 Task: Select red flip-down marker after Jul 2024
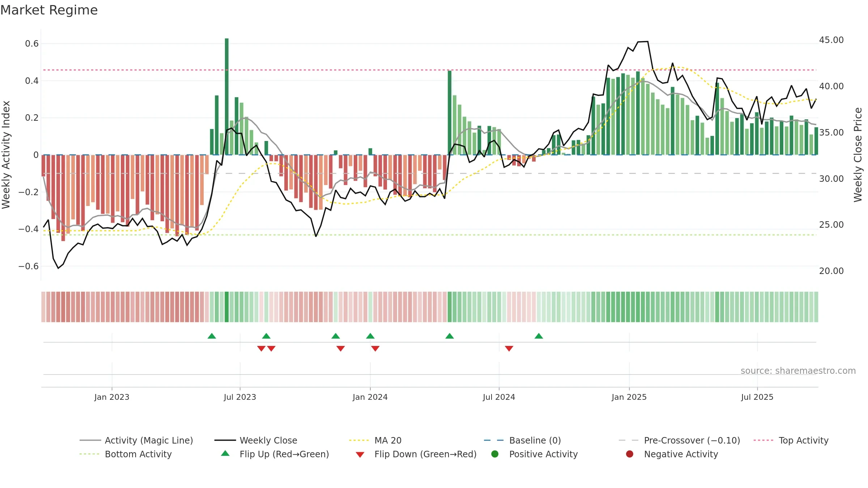click(509, 348)
